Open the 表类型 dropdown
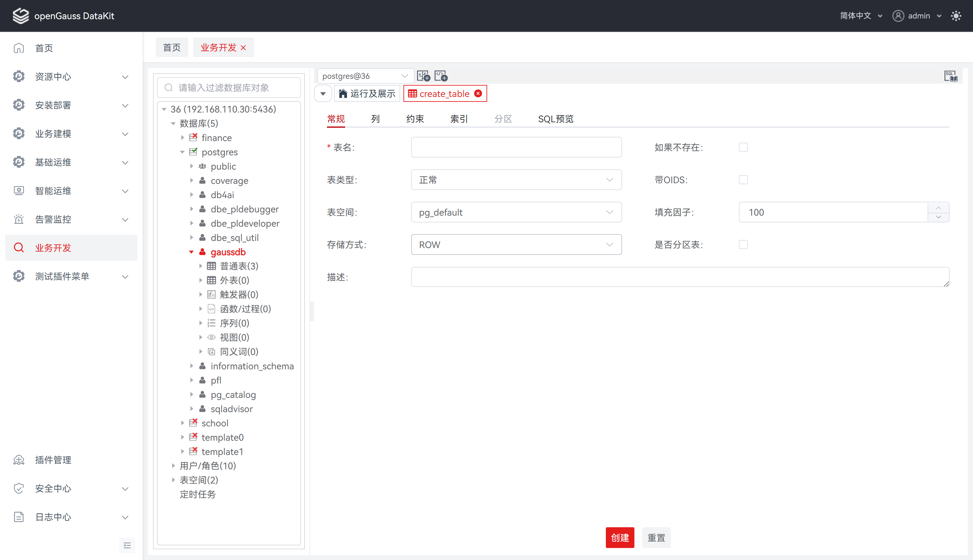 click(x=516, y=180)
